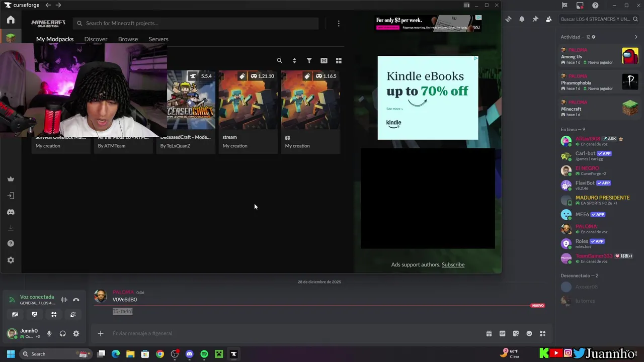Open Actividad settings gear in Discord
Viewport: 644px width, 362px height.
click(x=594, y=37)
